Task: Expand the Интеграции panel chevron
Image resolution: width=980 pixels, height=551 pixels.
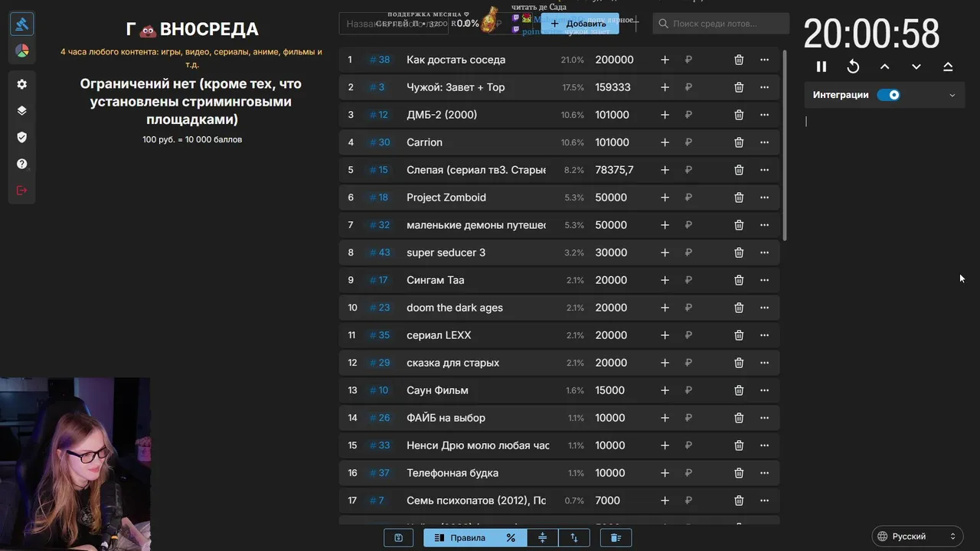Action: pyautogui.click(x=952, y=96)
